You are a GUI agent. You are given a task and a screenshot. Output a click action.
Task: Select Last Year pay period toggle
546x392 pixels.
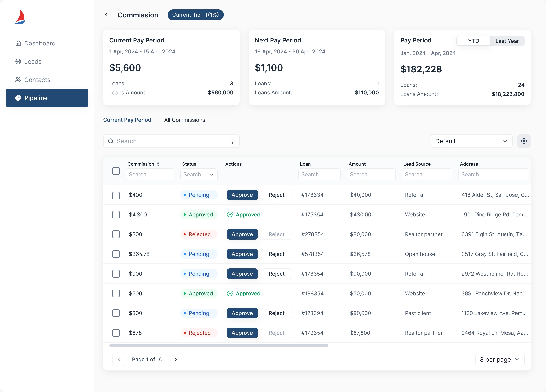[507, 41]
